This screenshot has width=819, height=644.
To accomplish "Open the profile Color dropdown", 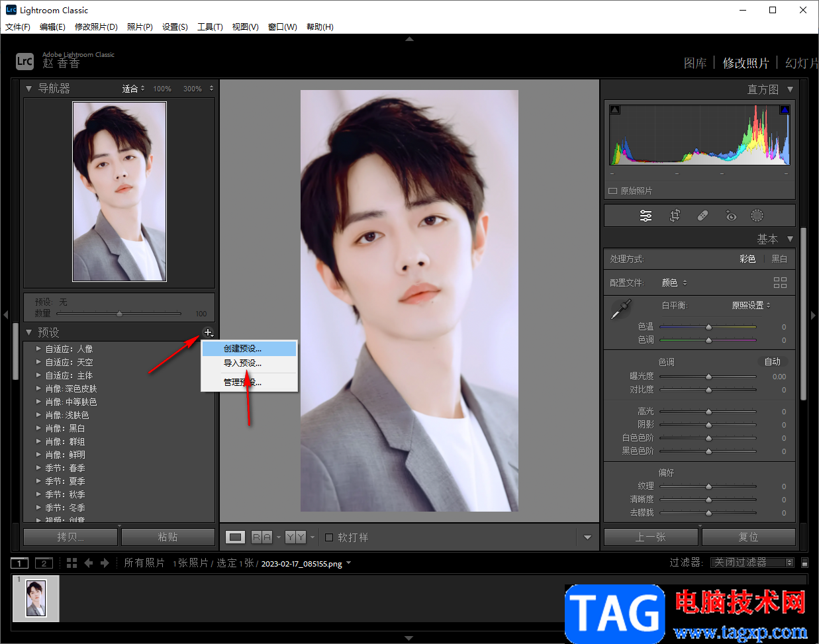I will pyautogui.click(x=674, y=283).
